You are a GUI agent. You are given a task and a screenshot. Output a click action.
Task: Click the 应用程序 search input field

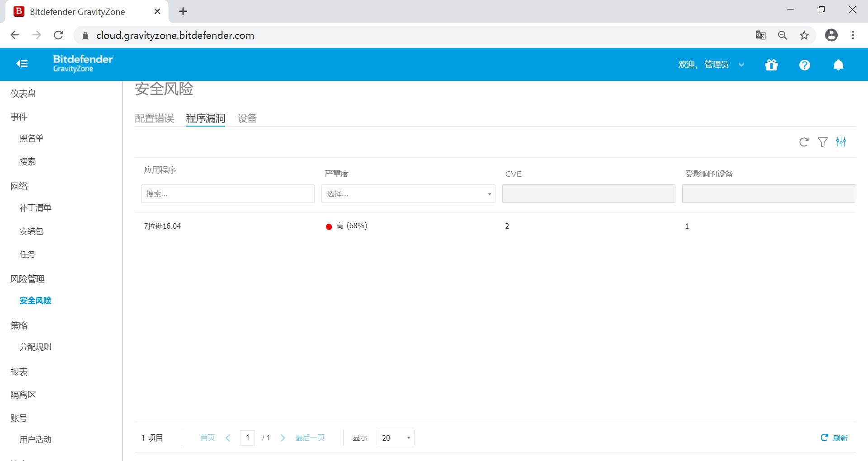pyautogui.click(x=228, y=194)
